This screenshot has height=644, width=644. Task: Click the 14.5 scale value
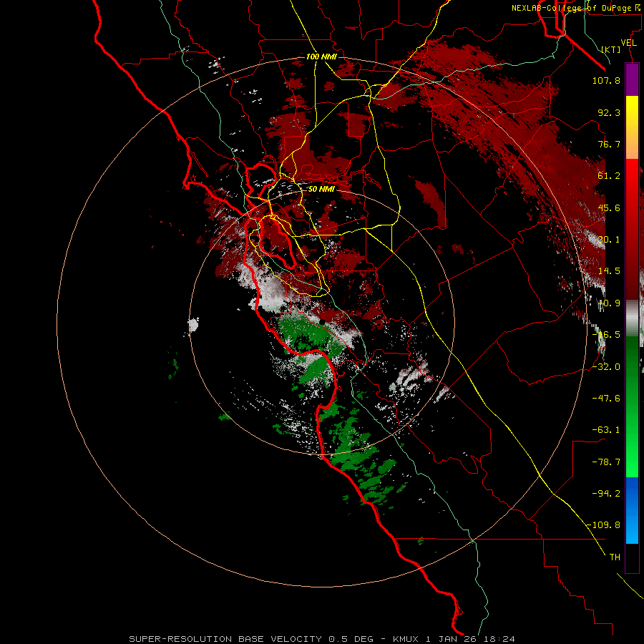(x=609, y=271)
